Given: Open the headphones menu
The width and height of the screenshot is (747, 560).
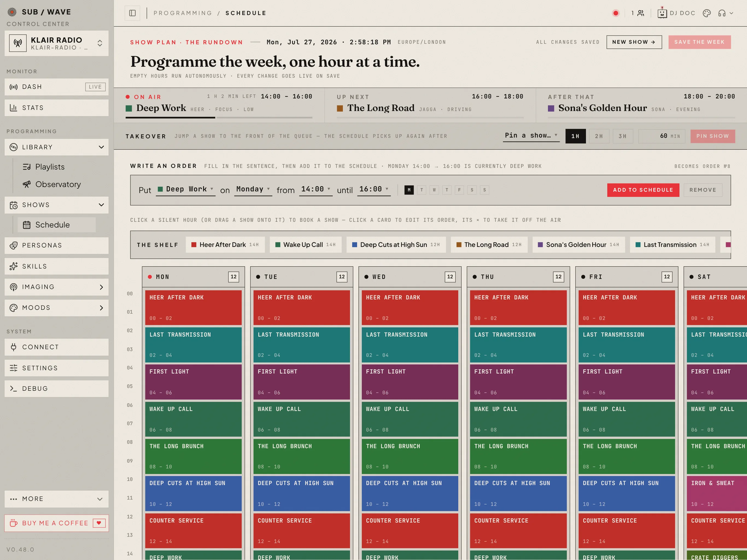Looking at the screenshot, I should 726,13.
